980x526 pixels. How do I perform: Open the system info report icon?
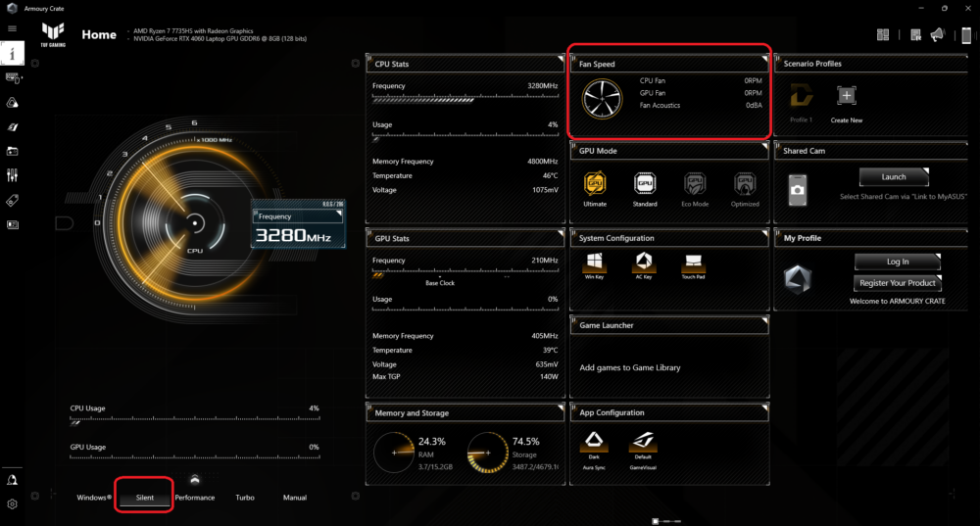(x=915, y=35)
